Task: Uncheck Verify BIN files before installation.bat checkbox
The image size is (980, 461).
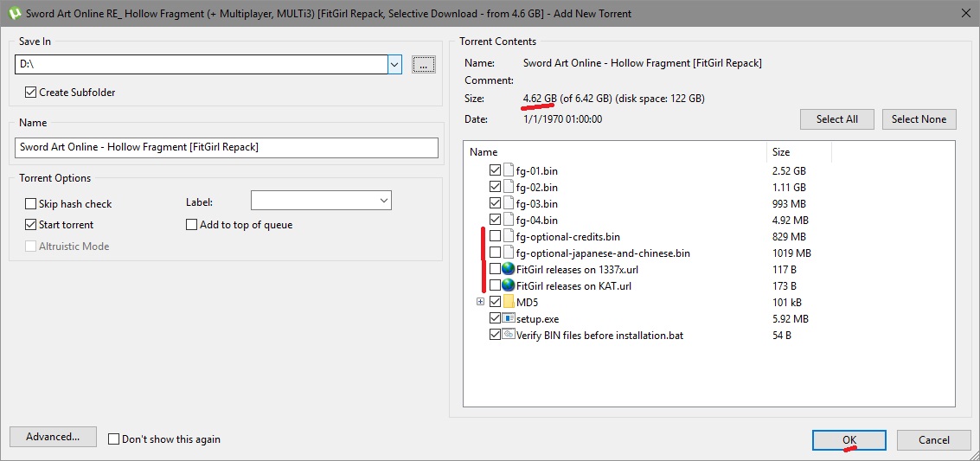Action: point(495,335)
